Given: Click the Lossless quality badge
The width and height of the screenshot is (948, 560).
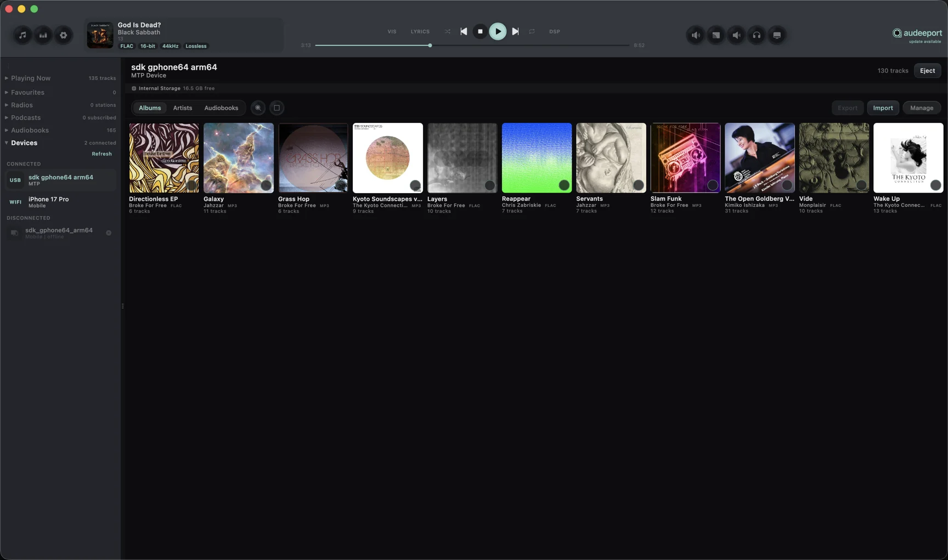Looking at the screenshot, I should 196,46.
